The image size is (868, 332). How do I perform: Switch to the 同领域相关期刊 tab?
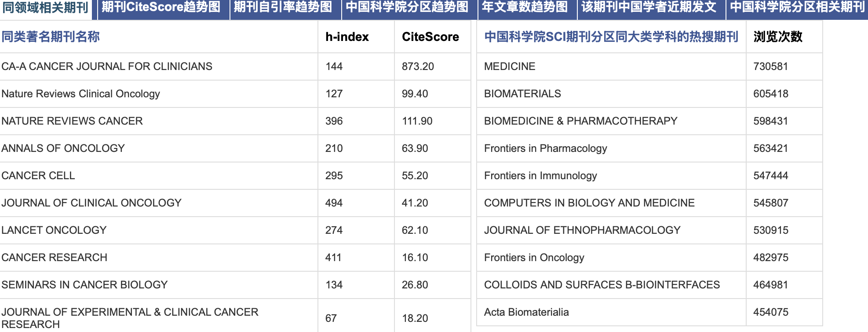tap(46, 7)
